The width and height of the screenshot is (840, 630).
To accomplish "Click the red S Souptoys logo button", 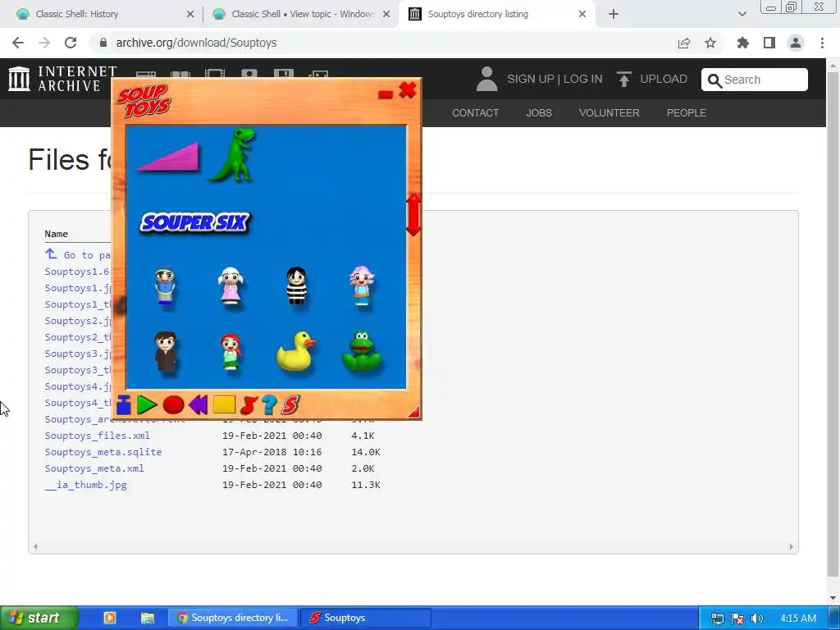I will [290, 405].
